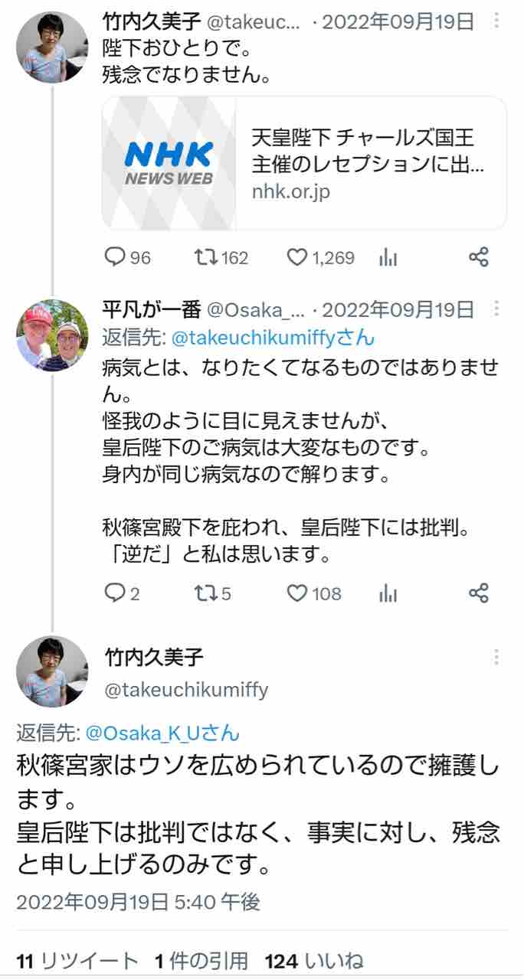Open more options menu on 平凡が一番 reply
Image resolution: width=524 pixels, height=980 pixels.
click(x=497, y=309)
